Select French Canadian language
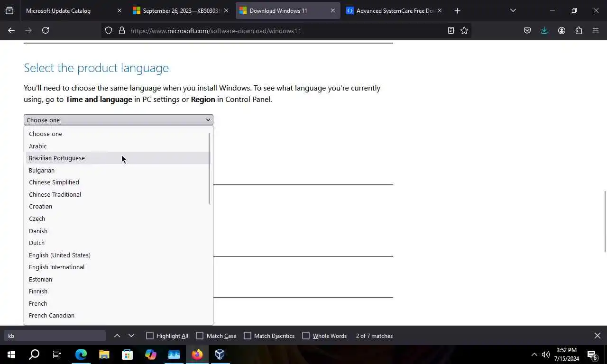The height and width of the screenshot is (364, 607). pos(117,315)
